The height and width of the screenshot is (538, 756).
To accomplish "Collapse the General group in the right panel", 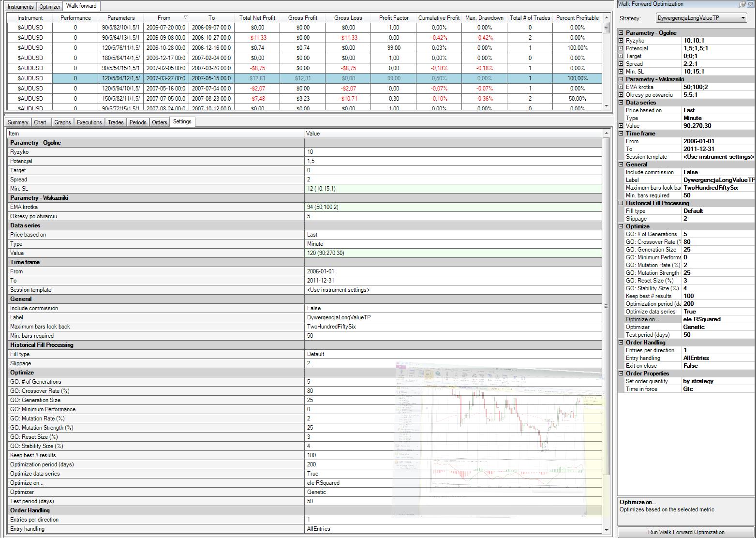I will click(x=621, y=164).
